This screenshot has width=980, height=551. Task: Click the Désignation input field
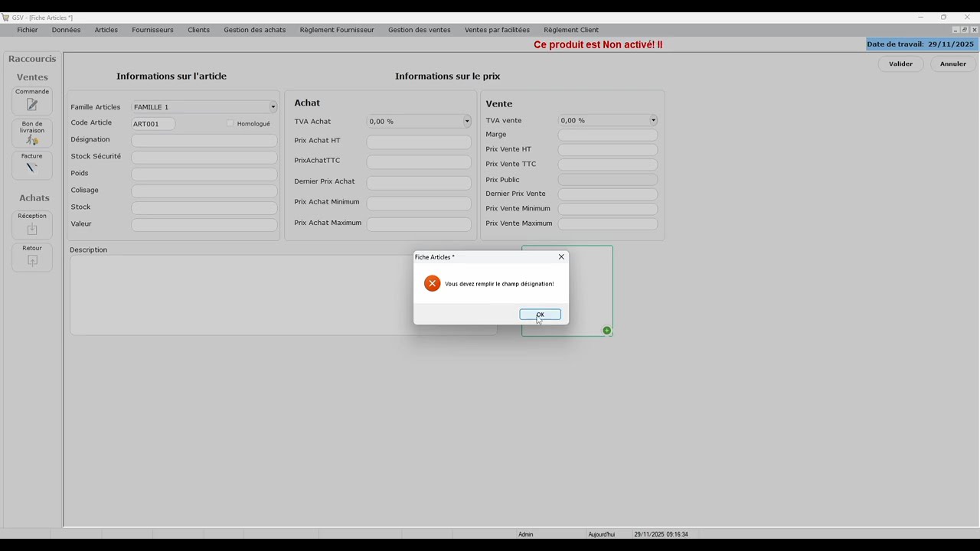click(204, 140)
